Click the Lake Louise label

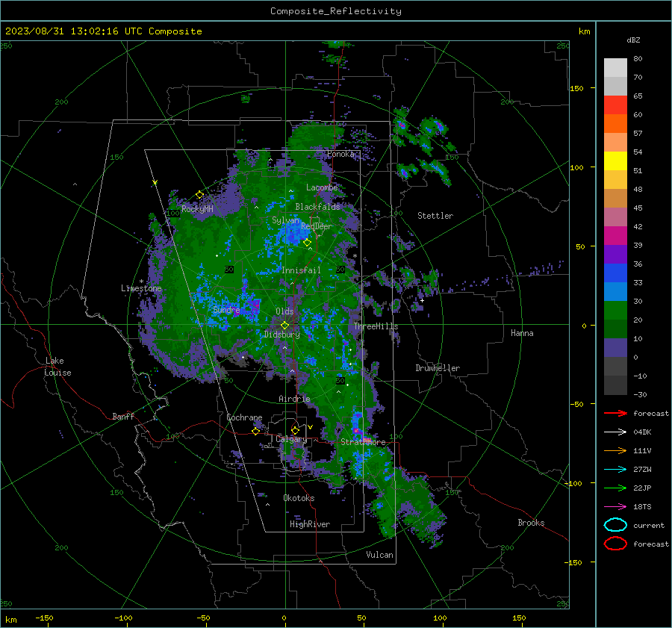point(57,367)
